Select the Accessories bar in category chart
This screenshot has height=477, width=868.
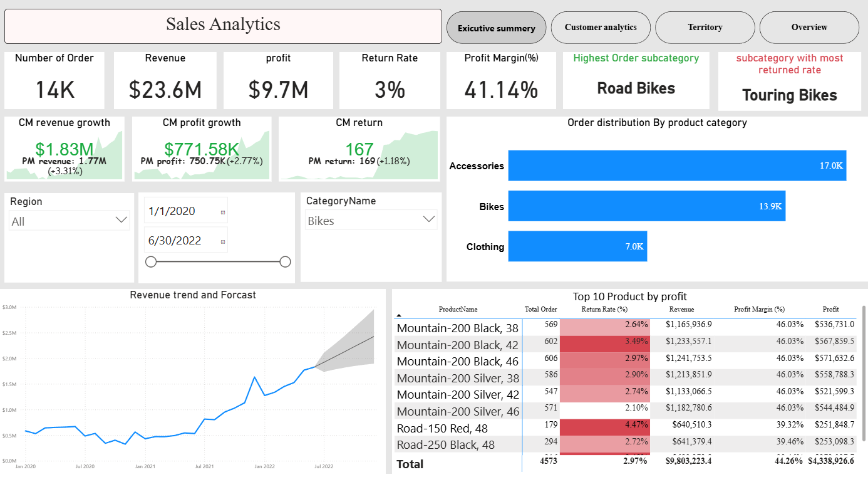tap(676, 165)
